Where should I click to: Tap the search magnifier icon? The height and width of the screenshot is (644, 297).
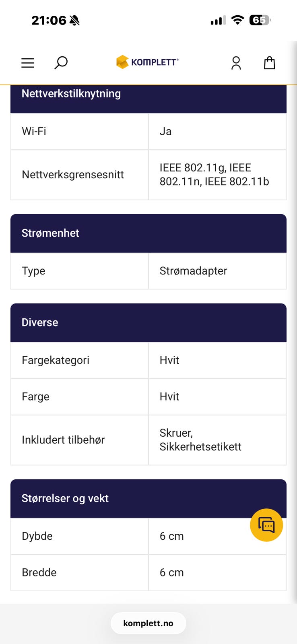pyautogui.click(x=61, y=63)
